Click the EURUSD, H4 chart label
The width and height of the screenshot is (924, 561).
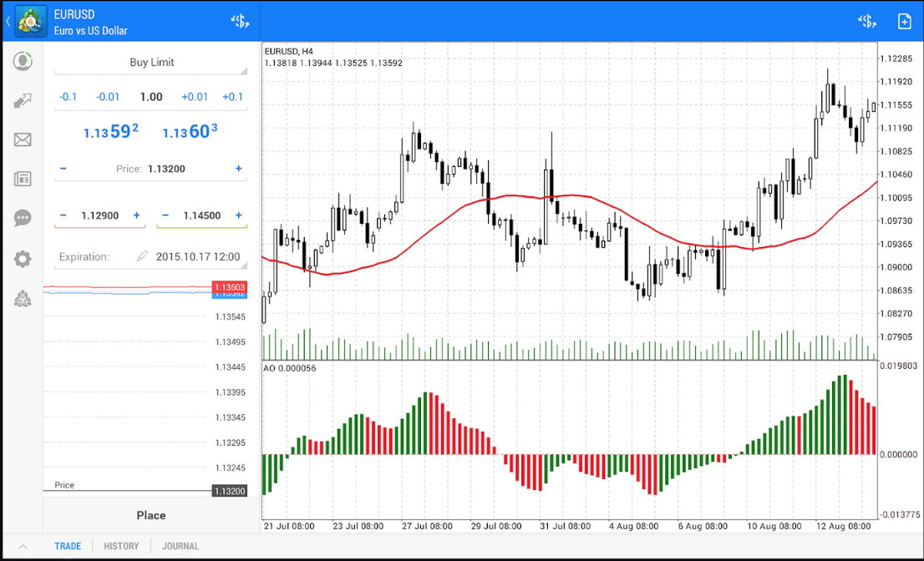point(289,51)
